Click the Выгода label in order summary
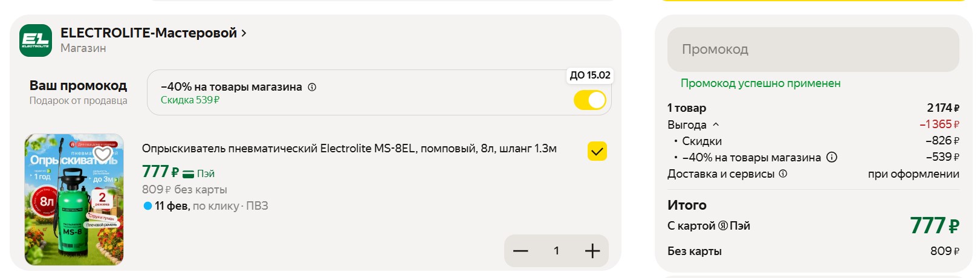This screenshot has height=278, width=980. 687,124
